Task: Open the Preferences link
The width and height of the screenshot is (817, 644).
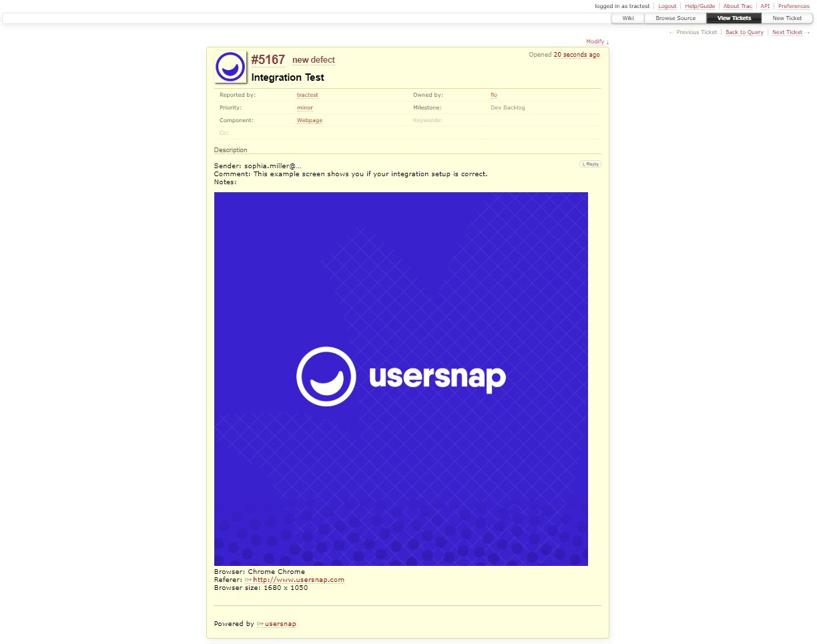Action: coord(794,6)
